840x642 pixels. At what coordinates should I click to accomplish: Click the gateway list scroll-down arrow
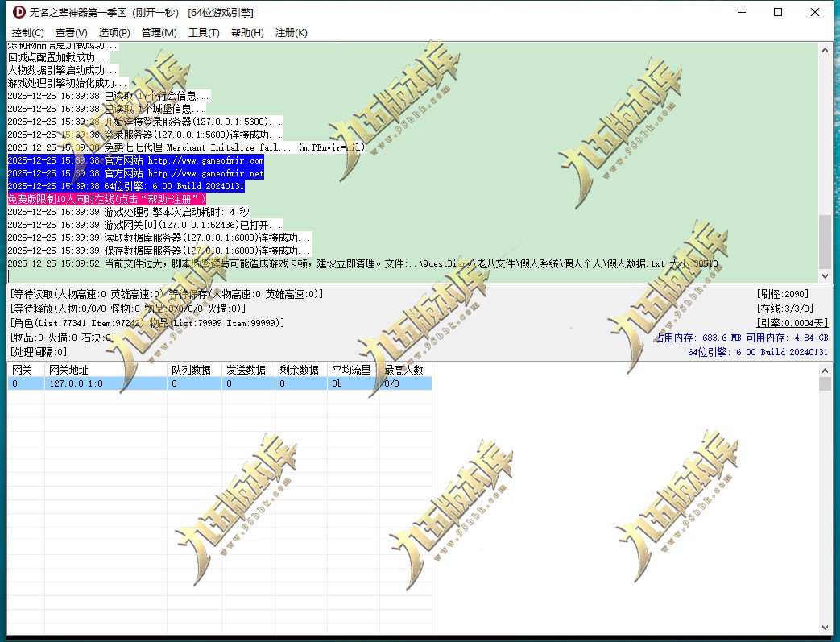click(x=825, y=628)
